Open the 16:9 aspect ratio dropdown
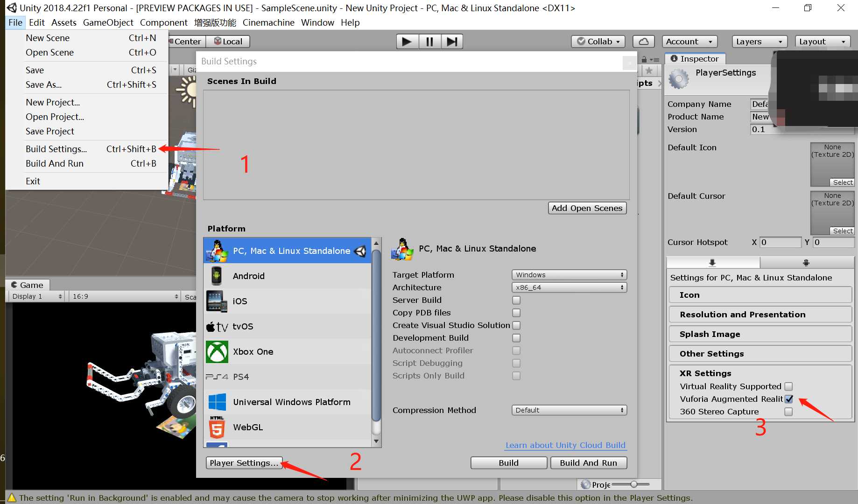 click(x=125, y=296)
